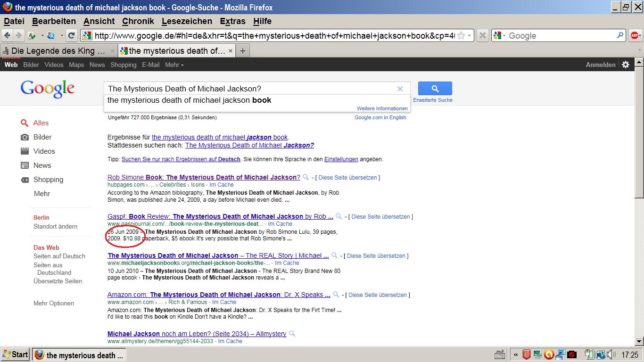Viewport: 644px width, 362px height.
Task: Click the orange swirl tray icon
Action: click(549, 354)
